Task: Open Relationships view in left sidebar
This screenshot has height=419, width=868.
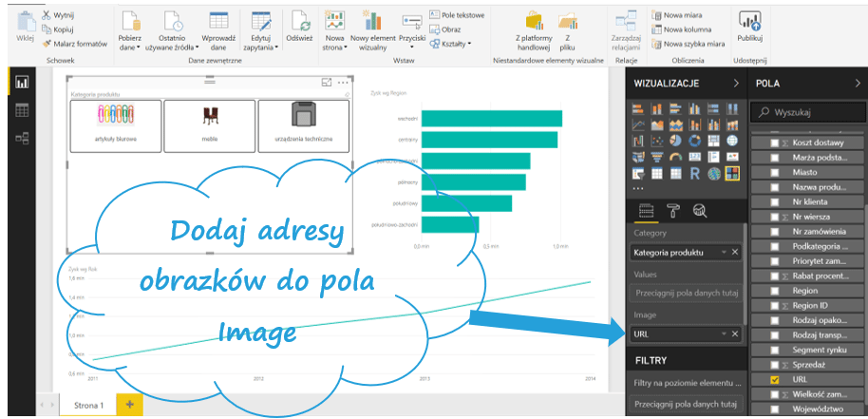Action: [x=22, y=138]
